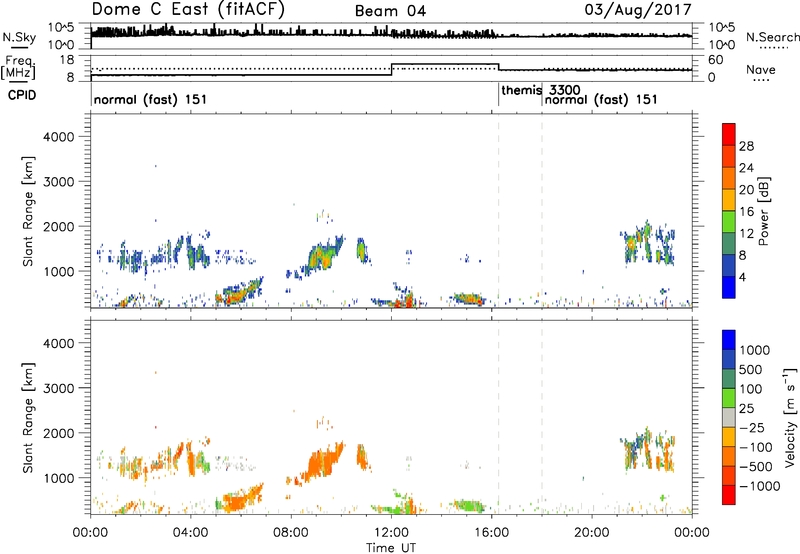Click the "12:00" time tick label
Viewport: 800px width, 554px height.
(x=391, y=533)
